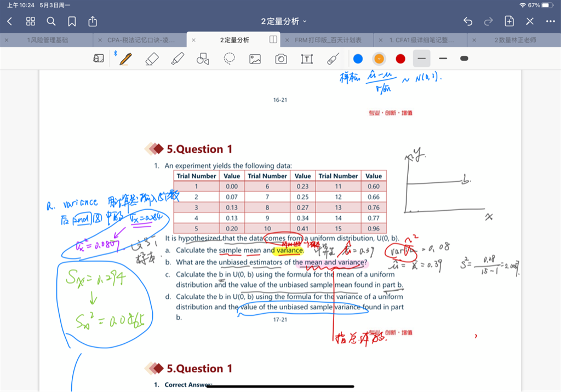Open the search magnifier
Screen dimensions: 561x392
(51, 21)
